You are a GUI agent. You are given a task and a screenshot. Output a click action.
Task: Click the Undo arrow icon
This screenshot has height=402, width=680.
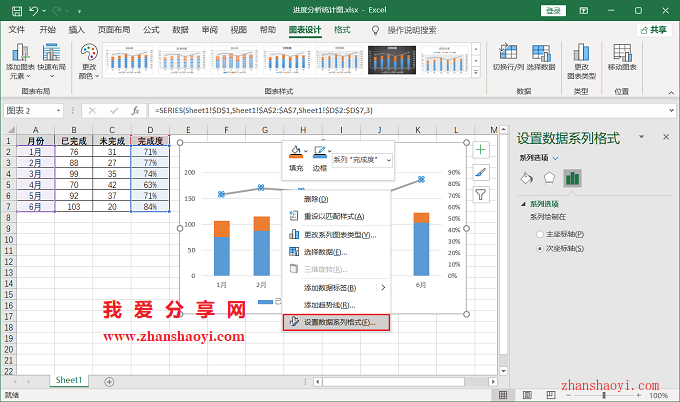34,11
